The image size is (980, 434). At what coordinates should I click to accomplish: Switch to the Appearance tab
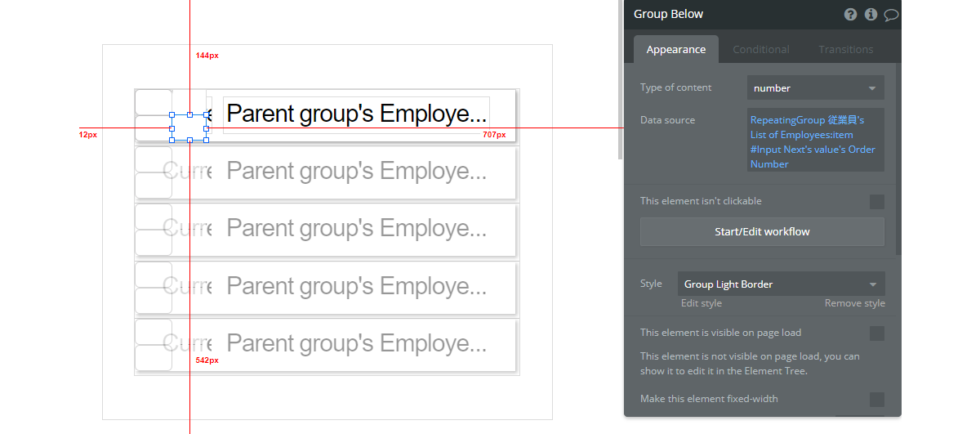coord(676,49)
